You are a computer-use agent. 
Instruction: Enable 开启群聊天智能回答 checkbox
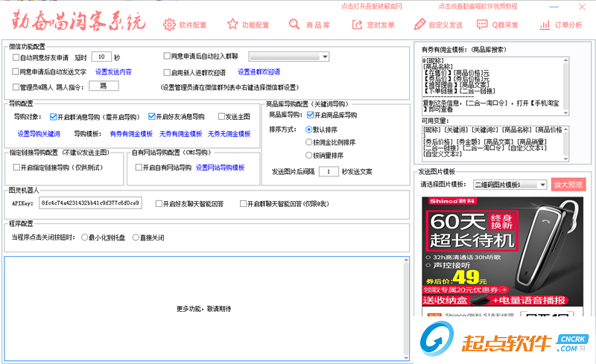point(244,204)
